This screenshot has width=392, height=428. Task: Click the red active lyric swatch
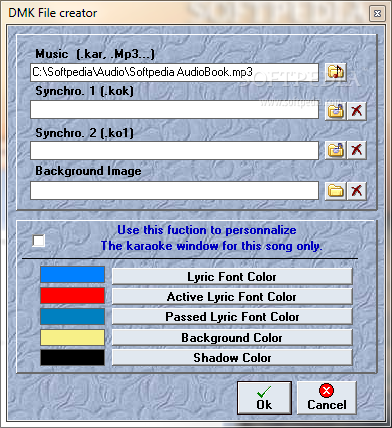pyautogui.click(x=72, y=296)
